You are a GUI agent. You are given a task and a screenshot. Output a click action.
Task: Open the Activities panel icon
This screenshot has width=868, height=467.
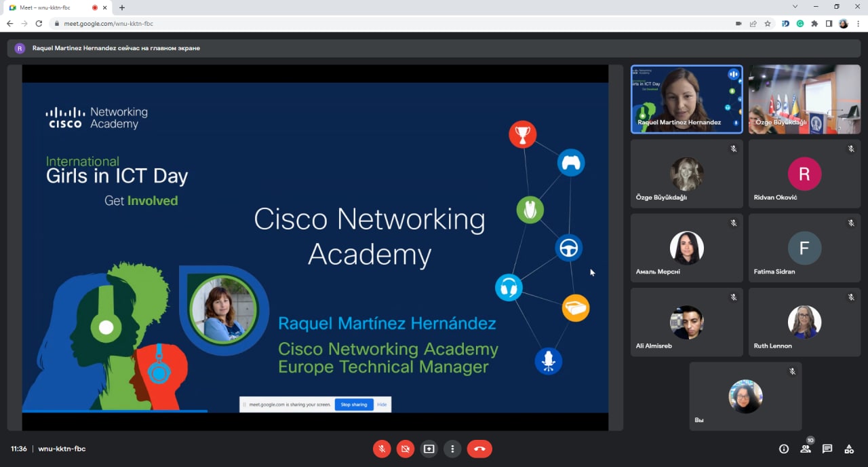point(849,449)
